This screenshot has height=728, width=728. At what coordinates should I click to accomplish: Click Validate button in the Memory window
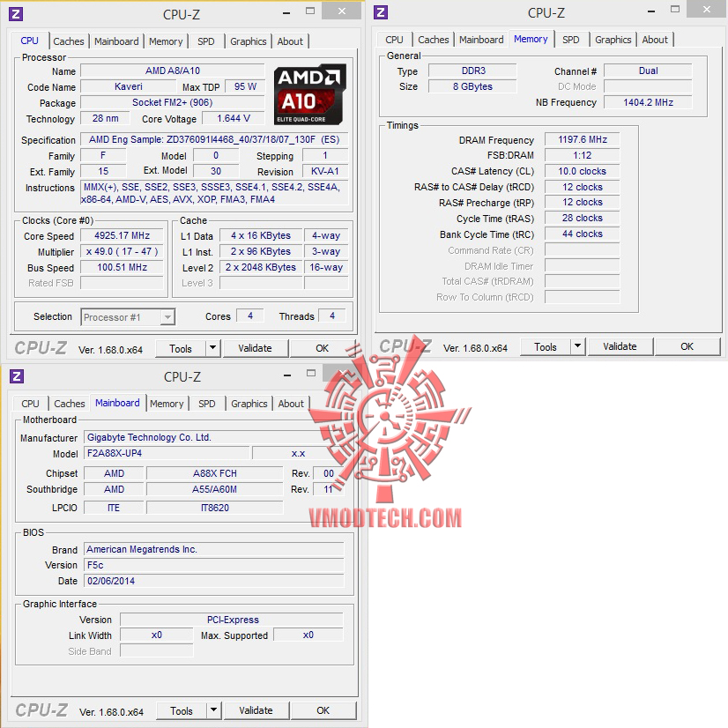pyautogui.click(x=620, y=346)
